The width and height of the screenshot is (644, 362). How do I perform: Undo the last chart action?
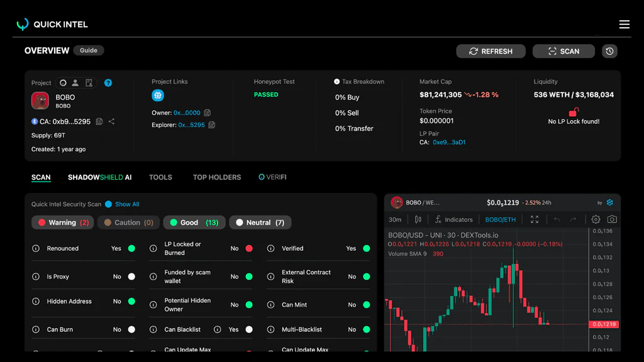(557, 219)
